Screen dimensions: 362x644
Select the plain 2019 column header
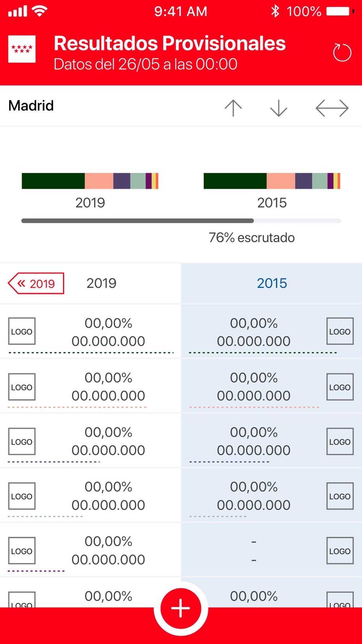[101, 283]
